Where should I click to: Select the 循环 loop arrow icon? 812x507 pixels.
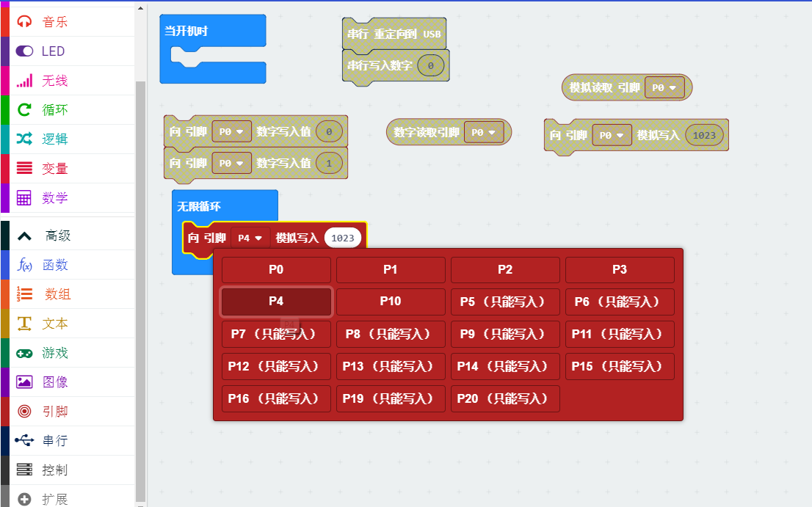click(x=24, y=109)
